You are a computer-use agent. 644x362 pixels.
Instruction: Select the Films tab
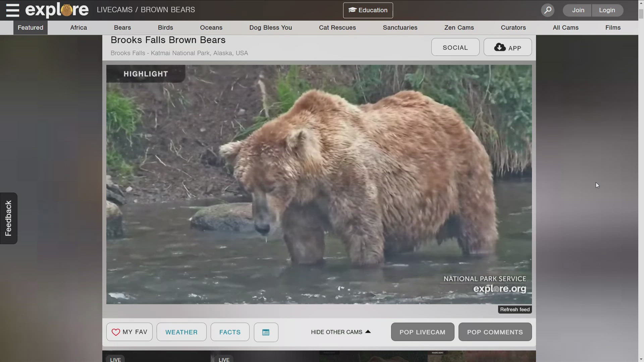point(613,28)
